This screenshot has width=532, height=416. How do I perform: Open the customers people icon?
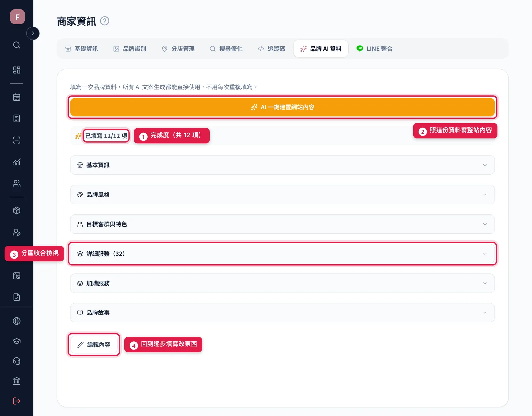point(17,183)
